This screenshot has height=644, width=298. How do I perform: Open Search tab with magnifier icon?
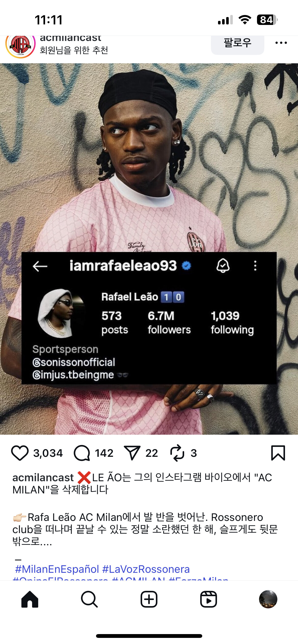point(89,599)
